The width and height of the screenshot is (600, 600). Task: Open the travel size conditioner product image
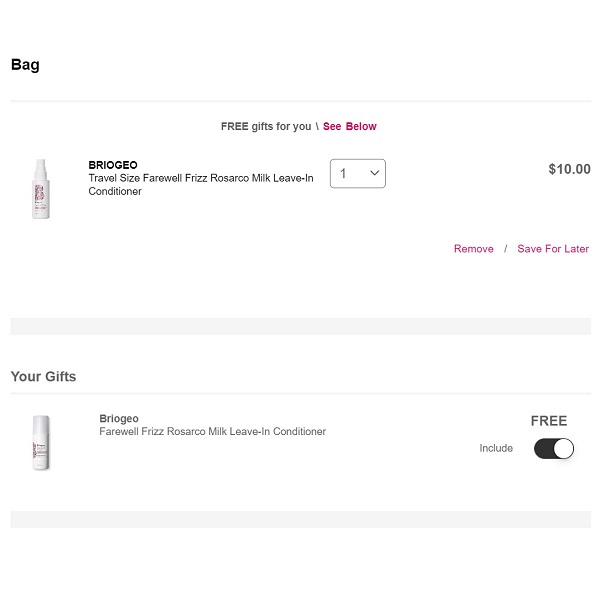pos(41,188)
